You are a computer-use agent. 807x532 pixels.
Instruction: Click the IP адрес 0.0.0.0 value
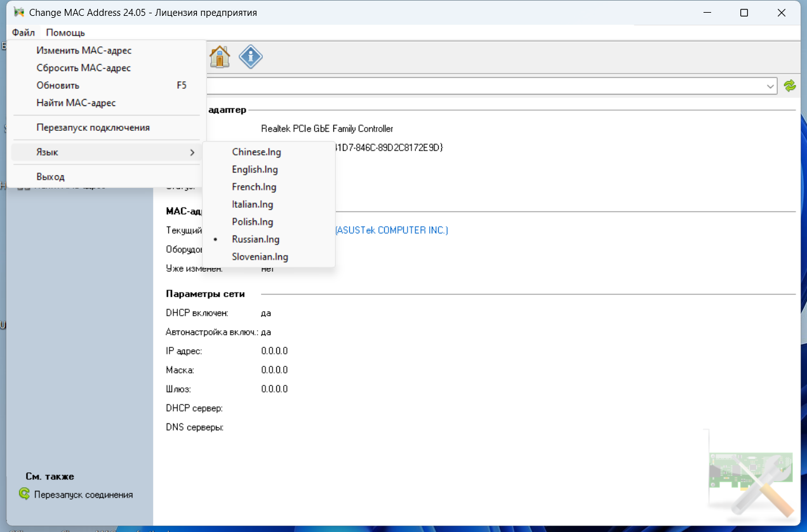274,351
